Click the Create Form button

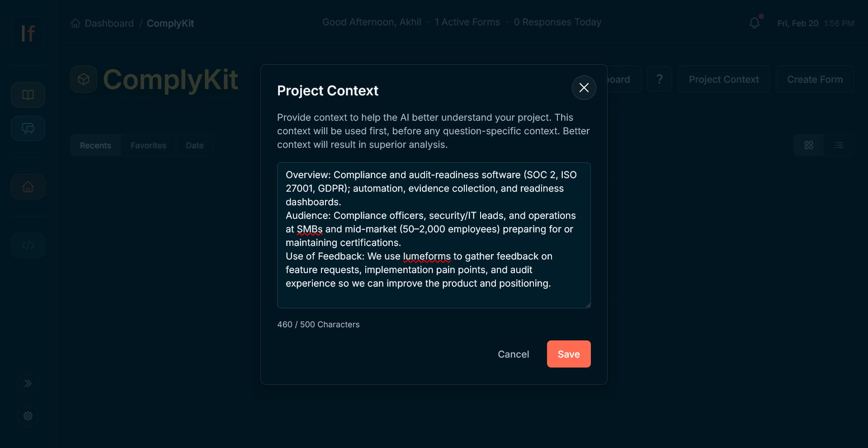tap(815, 79)
